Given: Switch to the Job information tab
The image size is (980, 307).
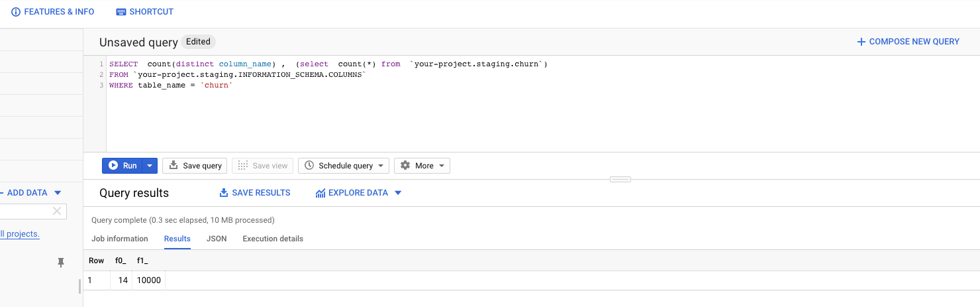Looking at the screenshot, I should pyautogui.click(x=120, y=239).
